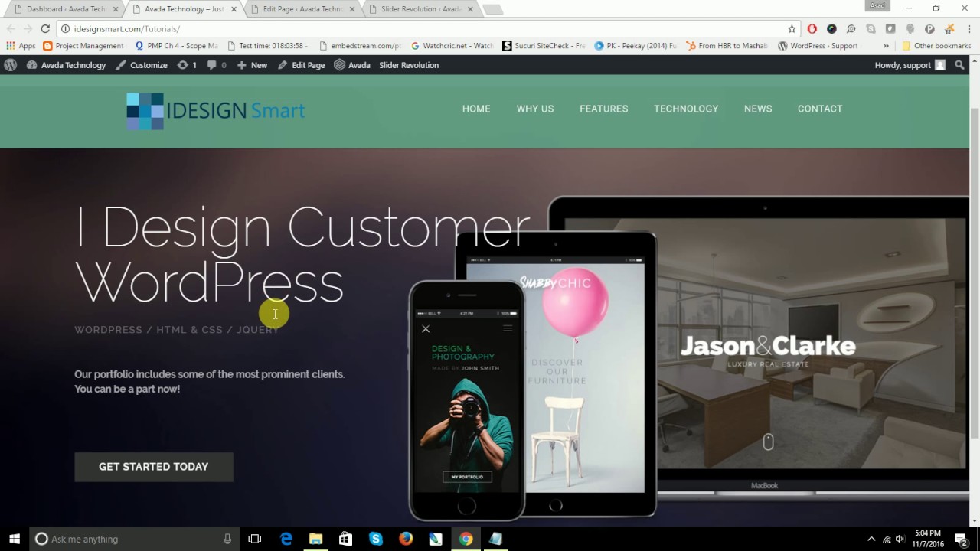Screen dimensions: 980x551
Task: Open the Watchcric.net bookmark
Action: (x=452, y=46)
